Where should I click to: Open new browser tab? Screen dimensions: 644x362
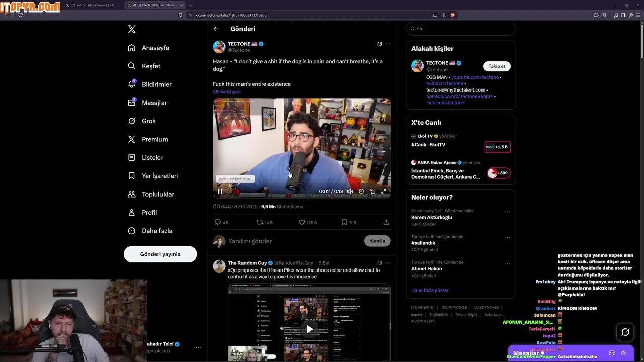point(191,5)
